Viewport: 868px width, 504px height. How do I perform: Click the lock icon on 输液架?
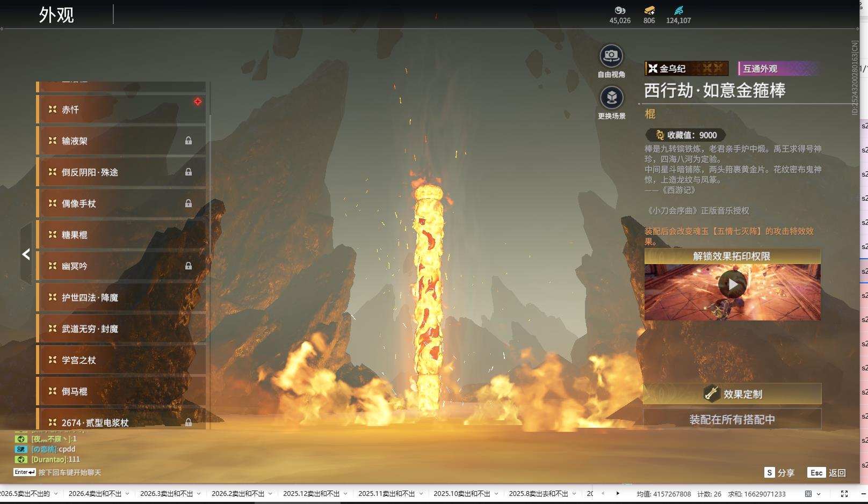[x=189, y=141]
